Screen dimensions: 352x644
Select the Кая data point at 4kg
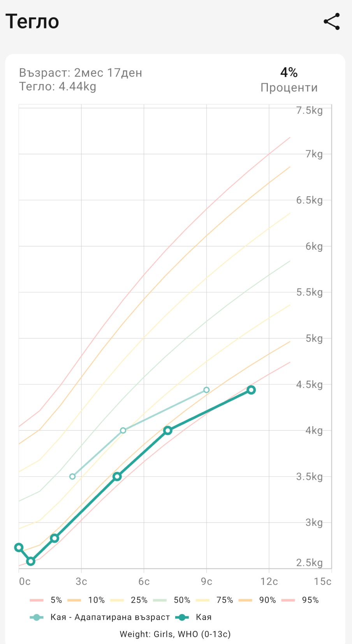167,430
